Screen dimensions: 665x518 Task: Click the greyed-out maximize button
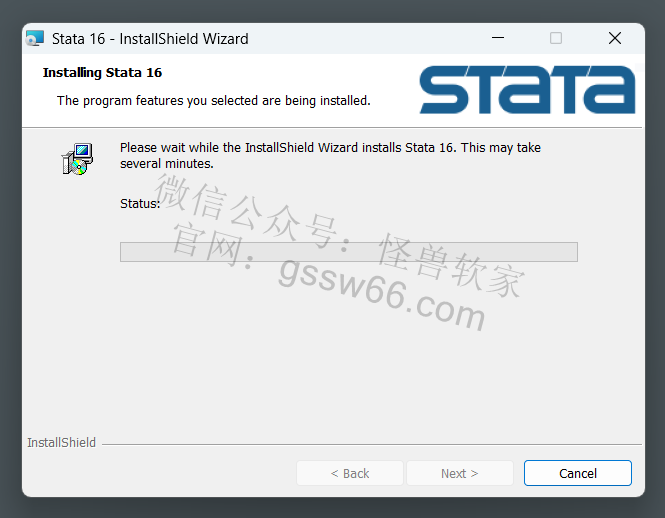[x=556, y=38]
